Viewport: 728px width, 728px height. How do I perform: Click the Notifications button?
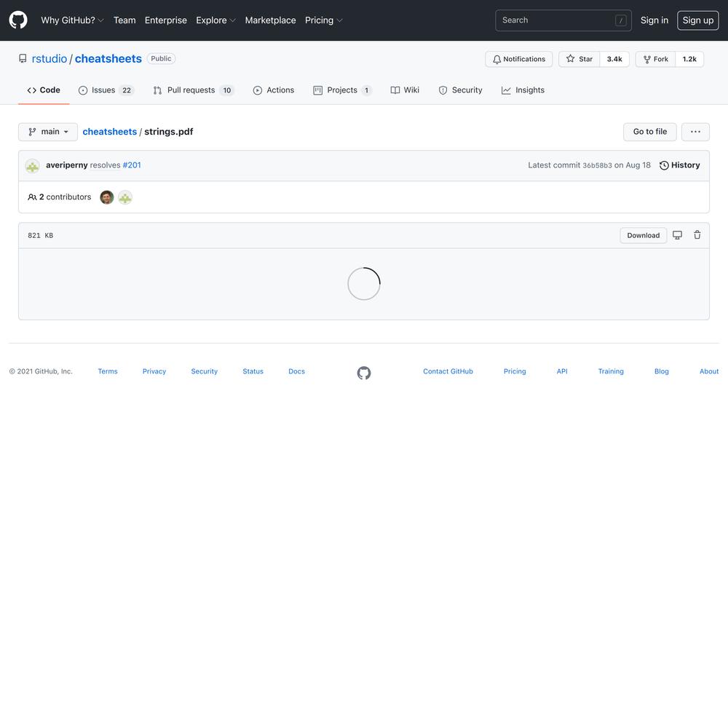518,60
